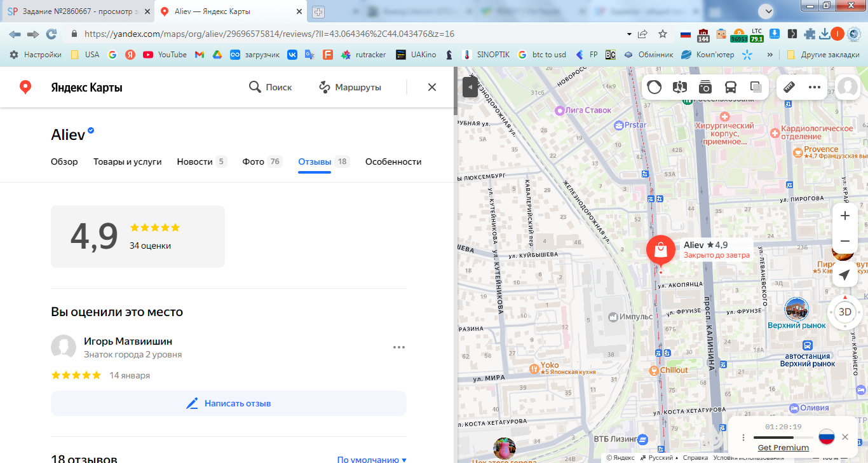The height and width of the screenshot is (463, 868).
Task: Toggle 3D map tilt mode
Action: [845, 312]
